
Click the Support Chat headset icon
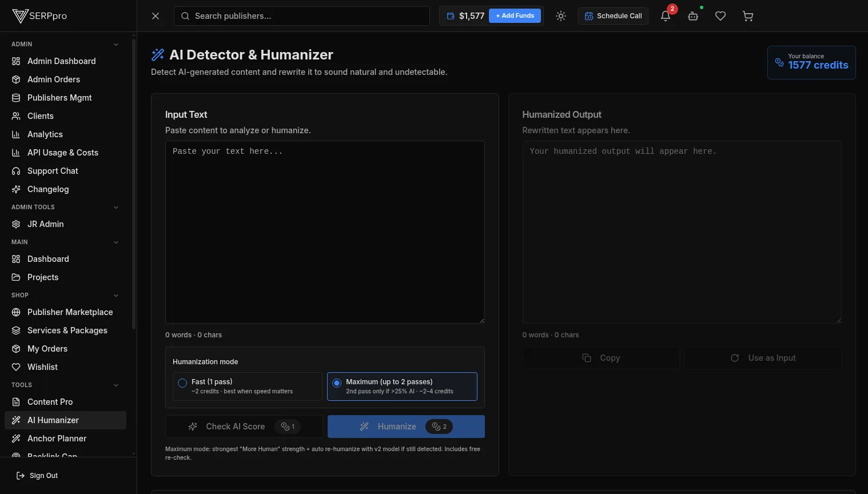[16, 171]
